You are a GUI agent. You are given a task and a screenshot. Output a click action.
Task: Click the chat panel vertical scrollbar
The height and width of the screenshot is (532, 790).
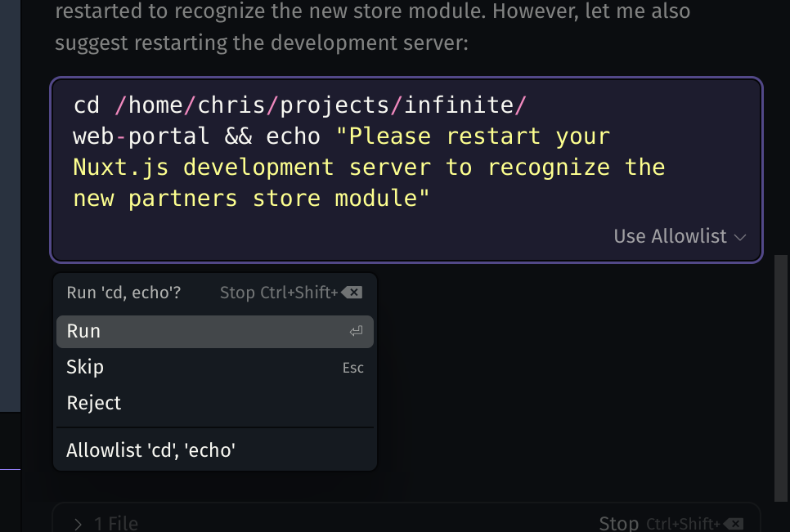pyautogui.click(x=781, y=376)
